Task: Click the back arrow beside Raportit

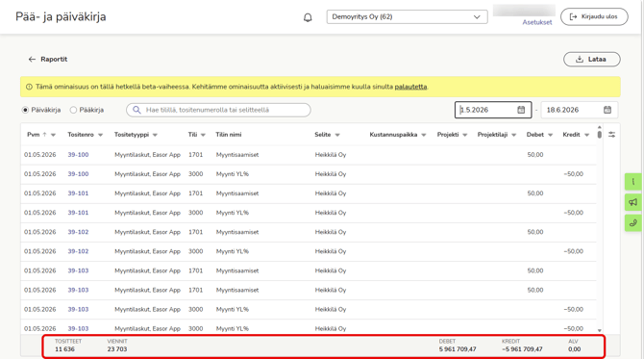Action: (32, 60)
